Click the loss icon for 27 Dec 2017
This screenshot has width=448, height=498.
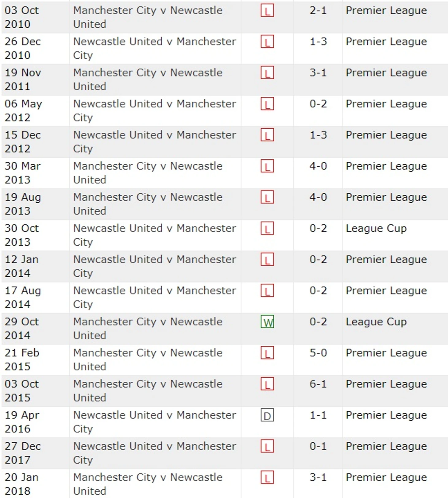[267, 447]
